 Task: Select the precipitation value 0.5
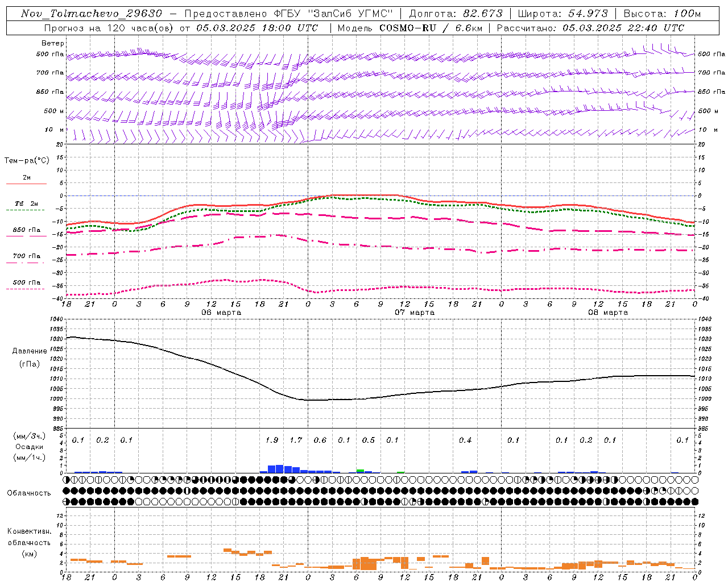click(369, 440)
